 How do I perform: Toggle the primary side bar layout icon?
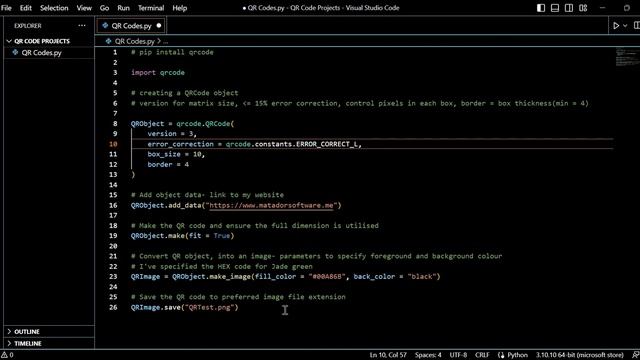tap(541, 8)
